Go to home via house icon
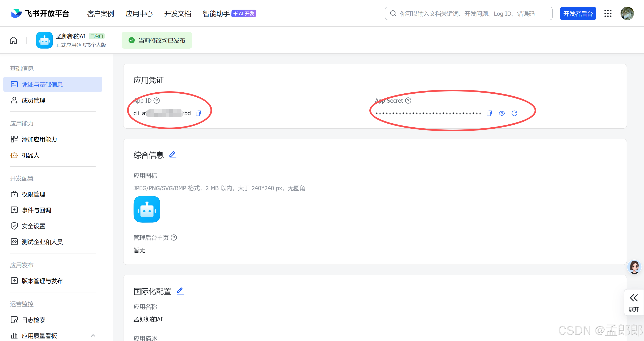Viewport: 644px width, 341px height. (13, 40)
